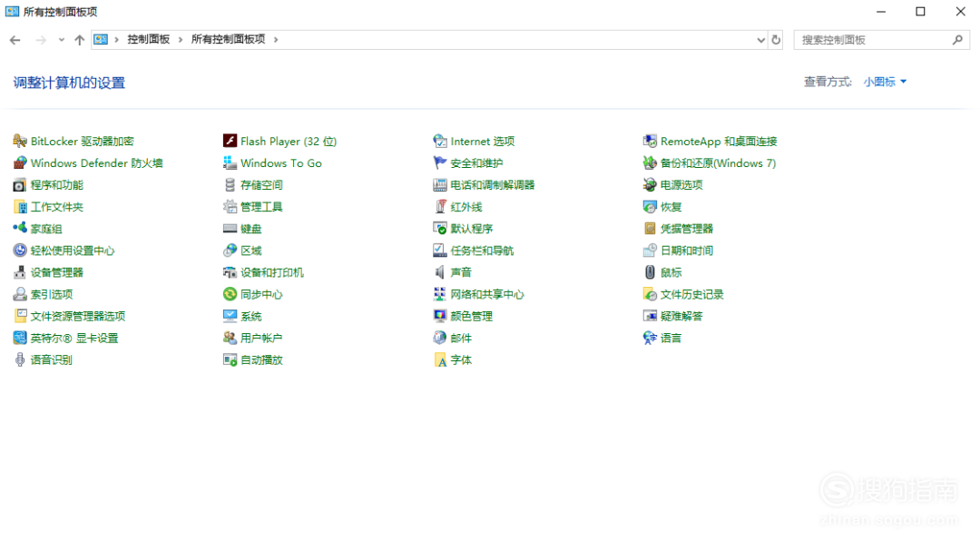The image size is (980, 551).
Task: Expand the chevron after 所有控制面板项 breadcrumb
Action: [276, 40]
